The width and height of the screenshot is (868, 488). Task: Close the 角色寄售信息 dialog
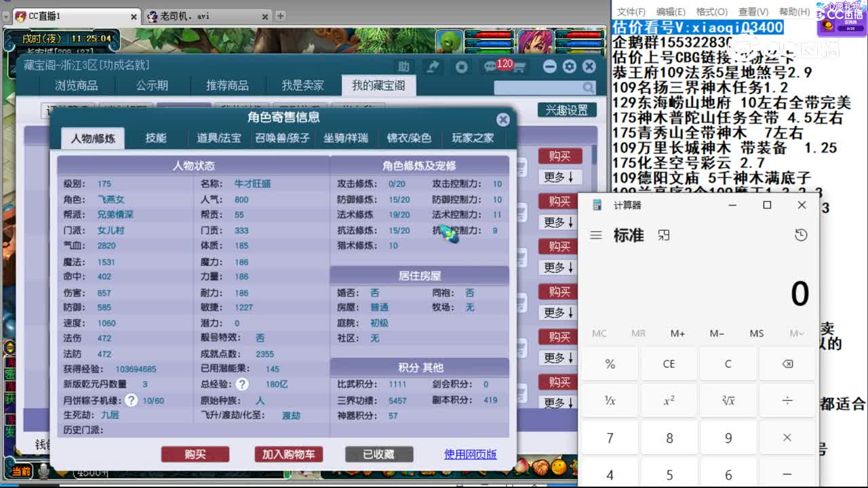(502, 119)
